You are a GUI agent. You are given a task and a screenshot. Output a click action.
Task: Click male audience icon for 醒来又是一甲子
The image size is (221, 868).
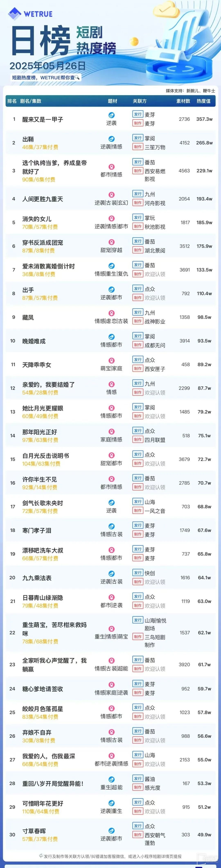pos(111,115)
